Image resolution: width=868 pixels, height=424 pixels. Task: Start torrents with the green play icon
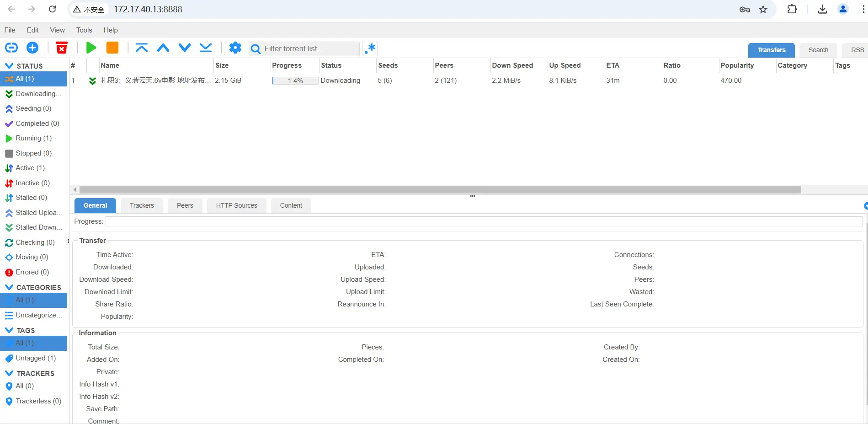coord(91,48)
